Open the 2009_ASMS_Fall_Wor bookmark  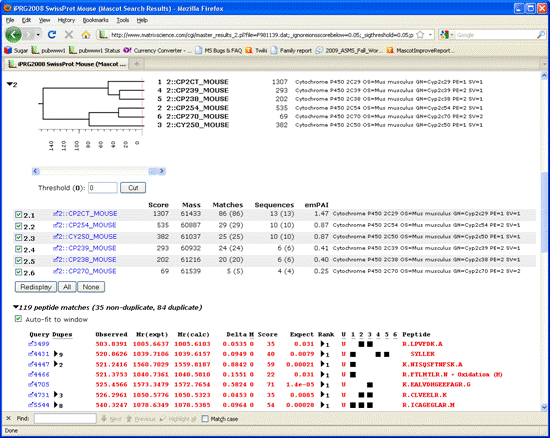[349, 50]
